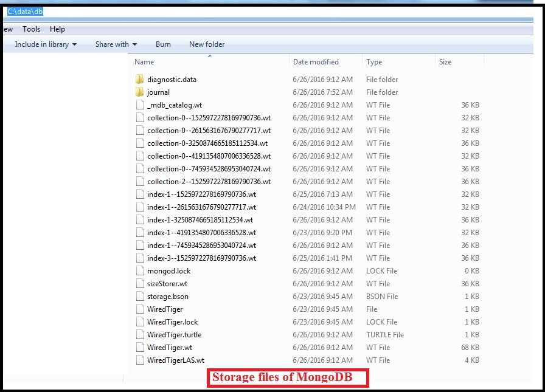Select file icon of collection-0--7459345286953040724.wt
Screen dimensions: 545x392
pyautogui.click(x=140, y=169)
